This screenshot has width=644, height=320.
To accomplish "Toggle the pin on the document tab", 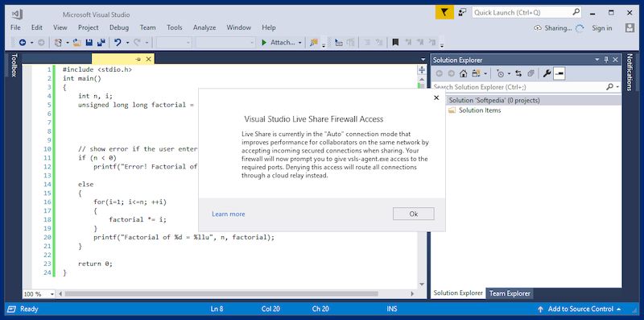I will (x=138, y=60).
